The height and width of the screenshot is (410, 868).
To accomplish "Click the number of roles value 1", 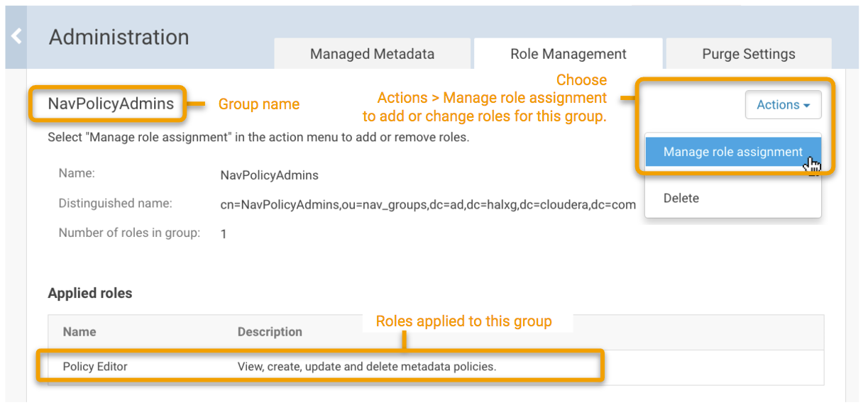I will coord(224,233).
